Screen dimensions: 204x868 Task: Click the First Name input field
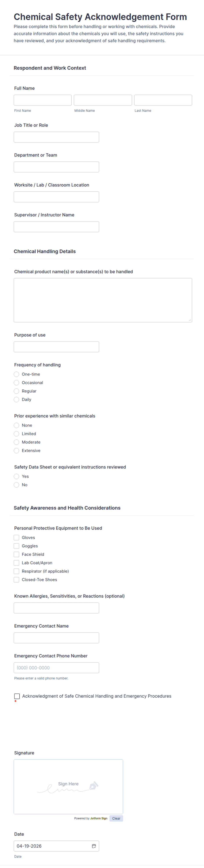(x=43, y=100)
